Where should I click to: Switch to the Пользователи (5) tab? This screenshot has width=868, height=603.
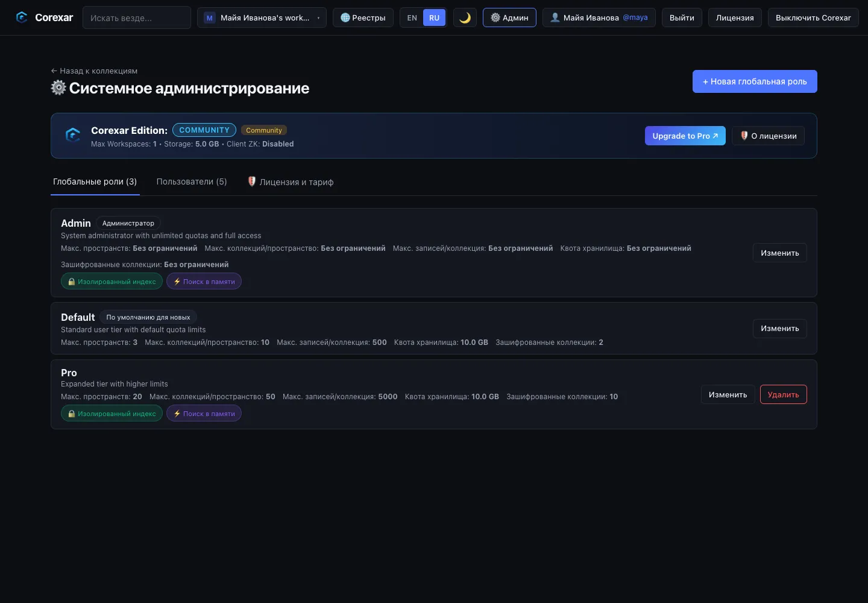[192, 182]
